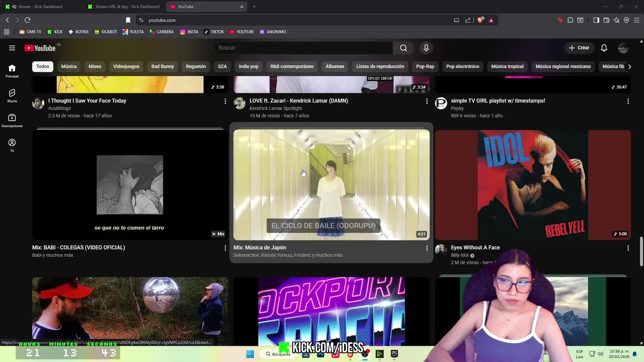Select the Bad Bunny filter chip
The height and width of the screenshot is (362, 644).
tap(163, 66)
